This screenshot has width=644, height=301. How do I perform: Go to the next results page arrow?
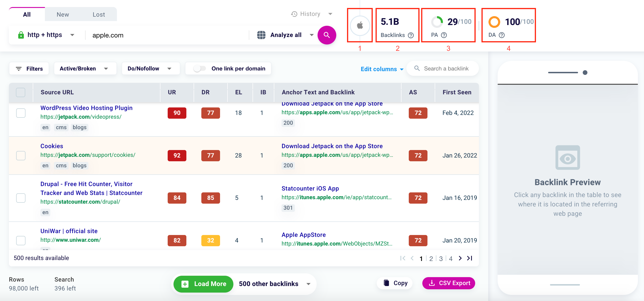(x=460, y=258)
